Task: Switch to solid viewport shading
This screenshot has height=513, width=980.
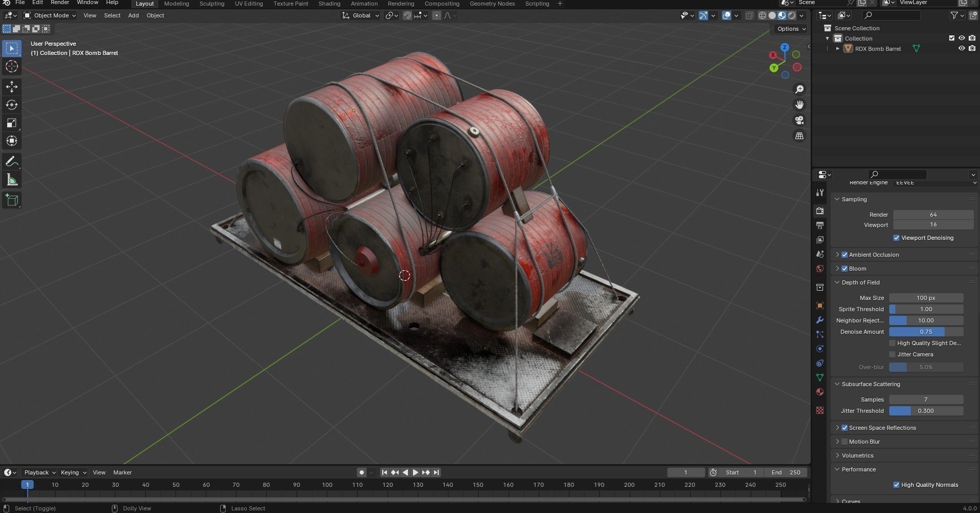Action: point(772,15)
